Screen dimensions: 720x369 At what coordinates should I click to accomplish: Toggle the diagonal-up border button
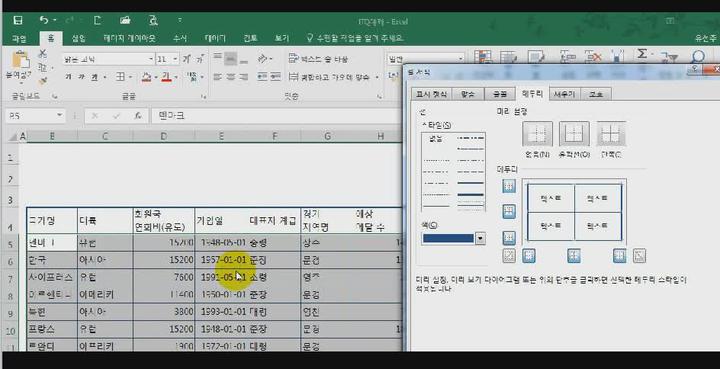coord(509,256)
